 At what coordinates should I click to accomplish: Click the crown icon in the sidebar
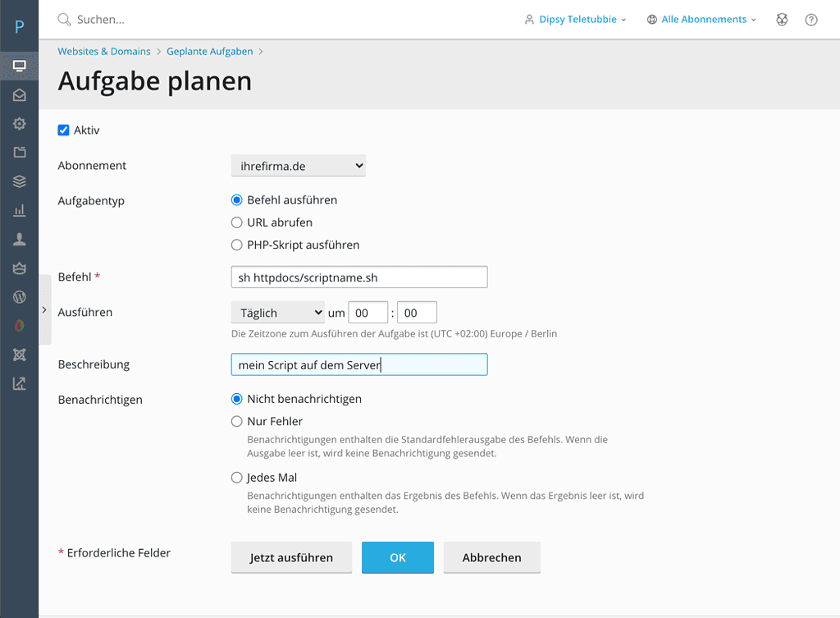click(x=19, y=268)
